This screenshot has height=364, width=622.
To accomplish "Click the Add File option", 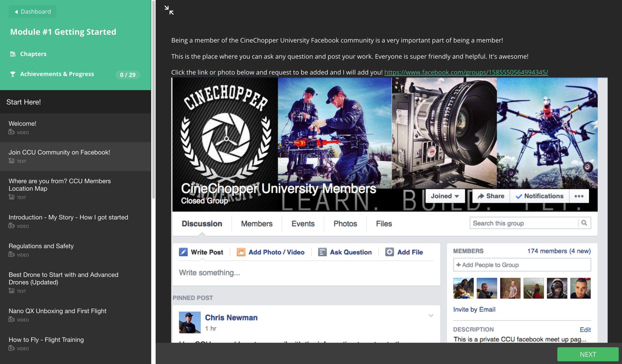I will [404, 252].
